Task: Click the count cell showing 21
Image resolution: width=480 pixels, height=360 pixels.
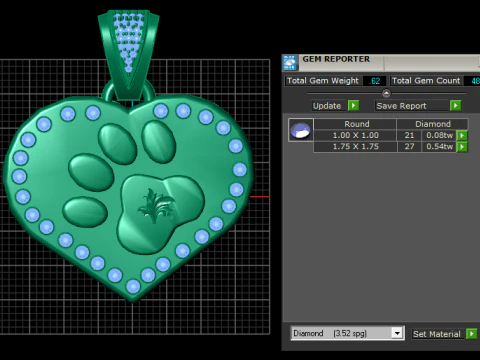Action: 409,135
